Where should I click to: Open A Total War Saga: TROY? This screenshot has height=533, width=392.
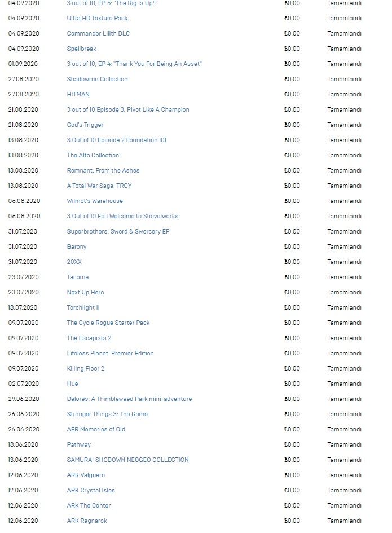(99, 186)
